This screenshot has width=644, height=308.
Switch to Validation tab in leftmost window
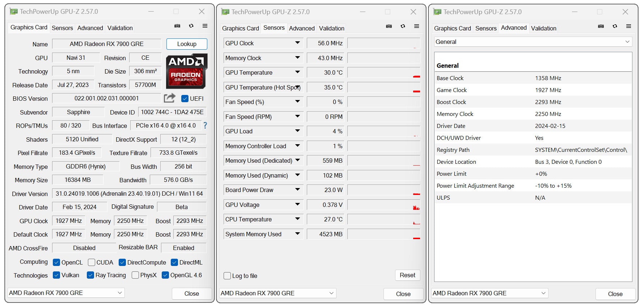(x=120, y=28)
